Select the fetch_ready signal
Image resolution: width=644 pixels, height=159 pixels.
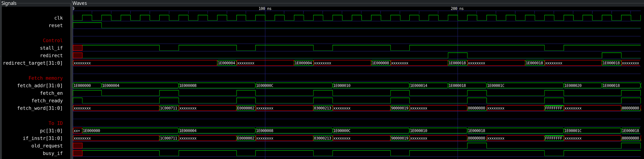[47, 100]
